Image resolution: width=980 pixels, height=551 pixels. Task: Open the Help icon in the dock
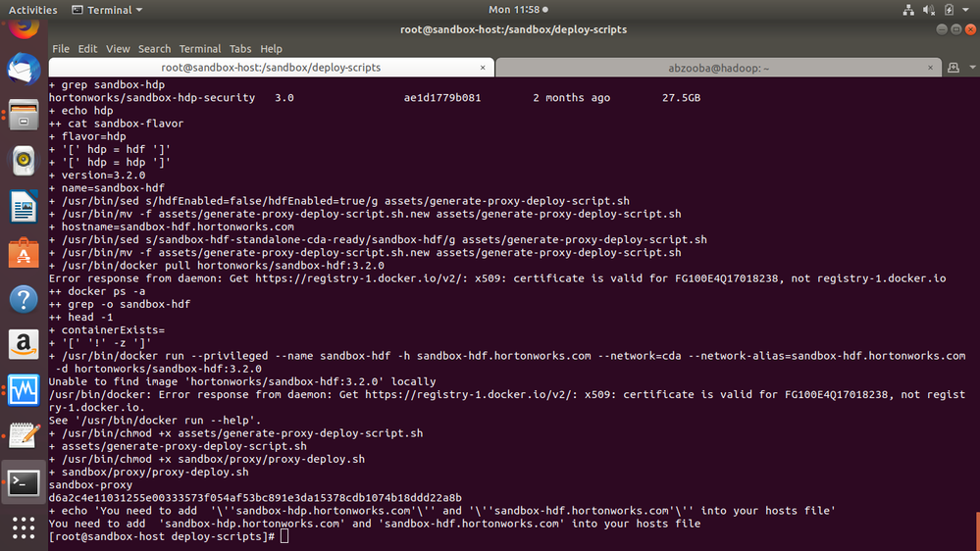(24, 299)
